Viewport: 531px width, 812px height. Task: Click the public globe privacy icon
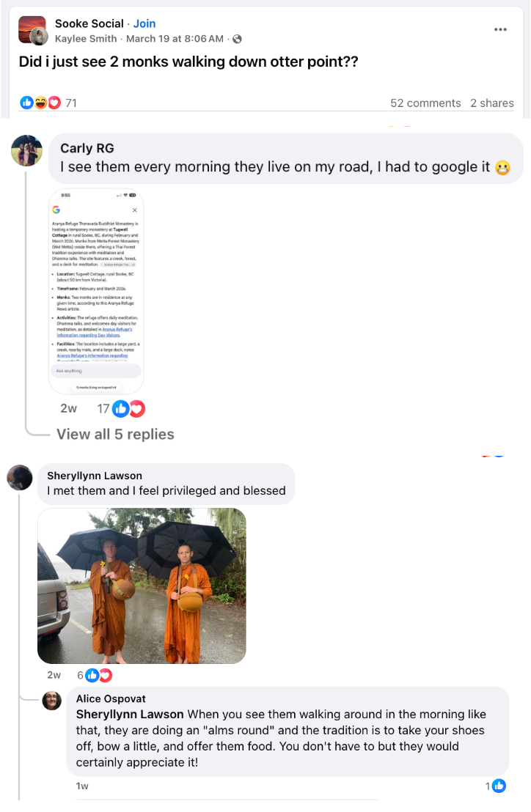click(x=238, y=39)
